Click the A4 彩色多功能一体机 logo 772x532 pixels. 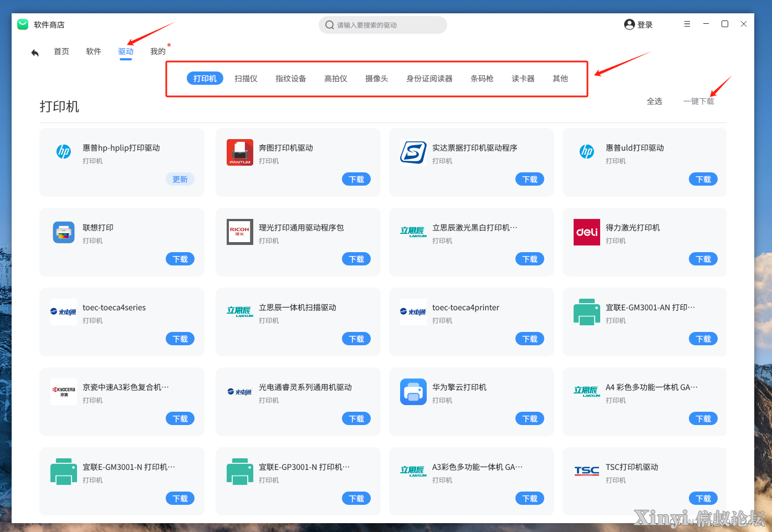coord(587,391)
